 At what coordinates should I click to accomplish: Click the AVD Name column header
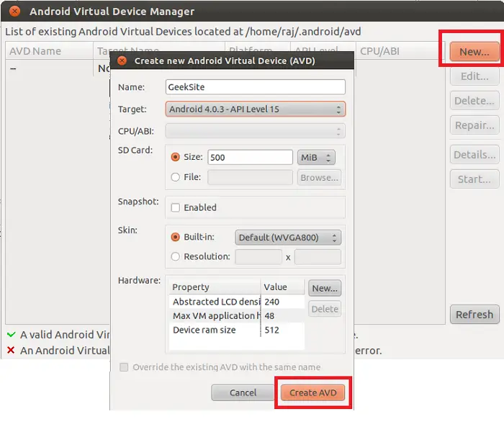click(x=50, y=51)
